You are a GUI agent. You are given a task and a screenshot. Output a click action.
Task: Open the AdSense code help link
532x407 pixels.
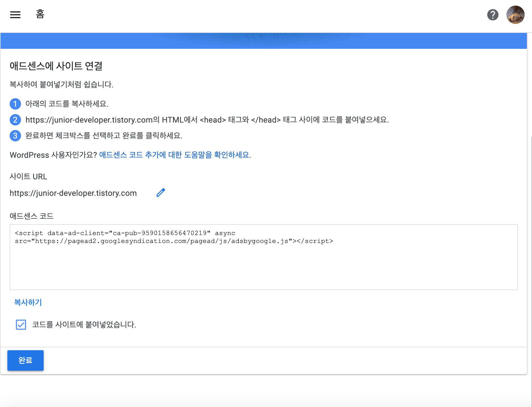[175, 155]
